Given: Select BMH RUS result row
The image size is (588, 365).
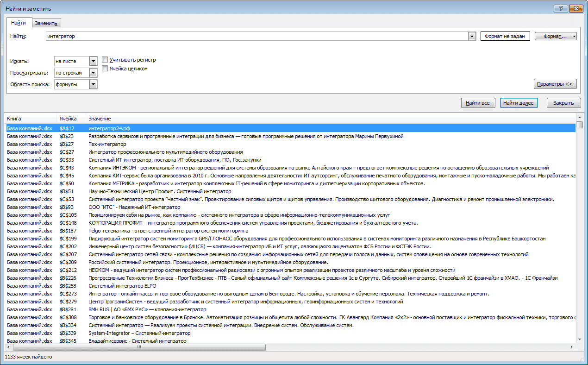Looking at the screenshot, I should [x=290, y=309].
